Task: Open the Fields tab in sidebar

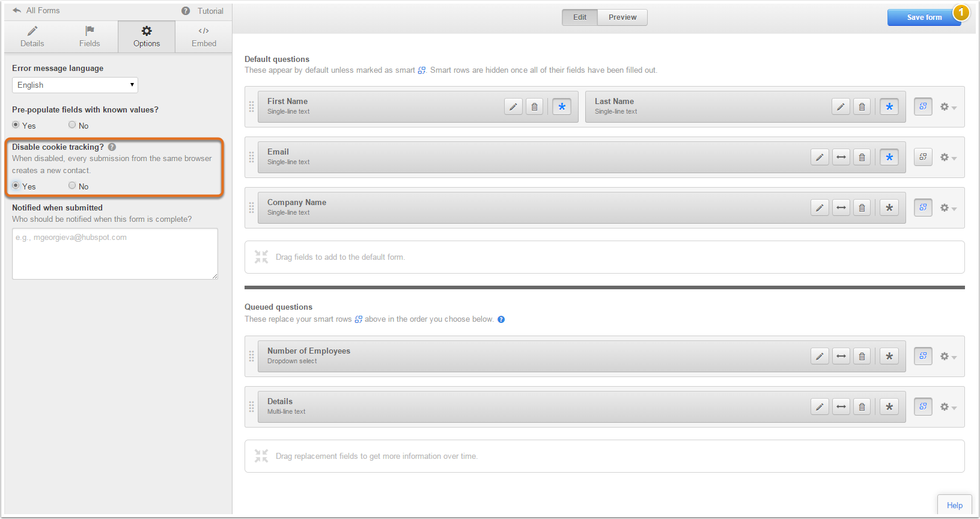Action: (x=90, y=37)
